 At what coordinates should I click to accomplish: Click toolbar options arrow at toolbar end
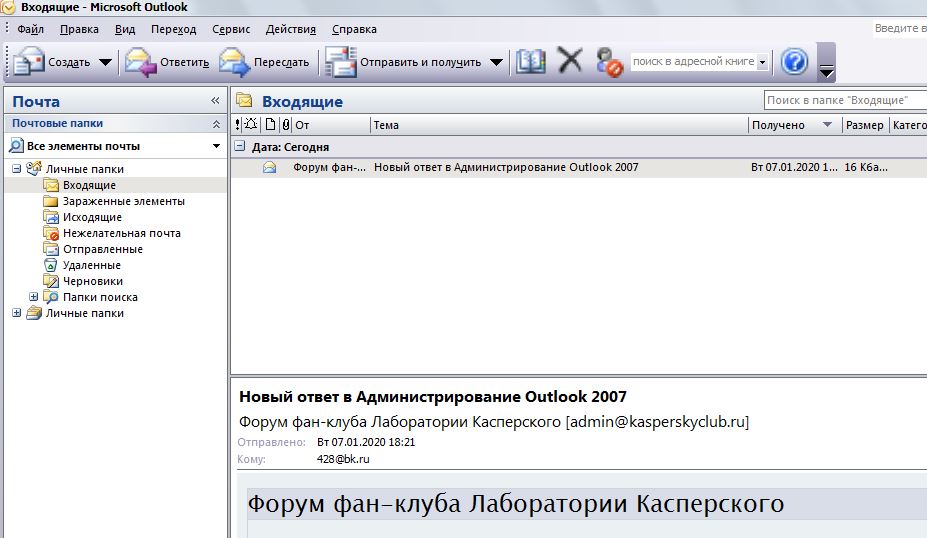(826, 71)
